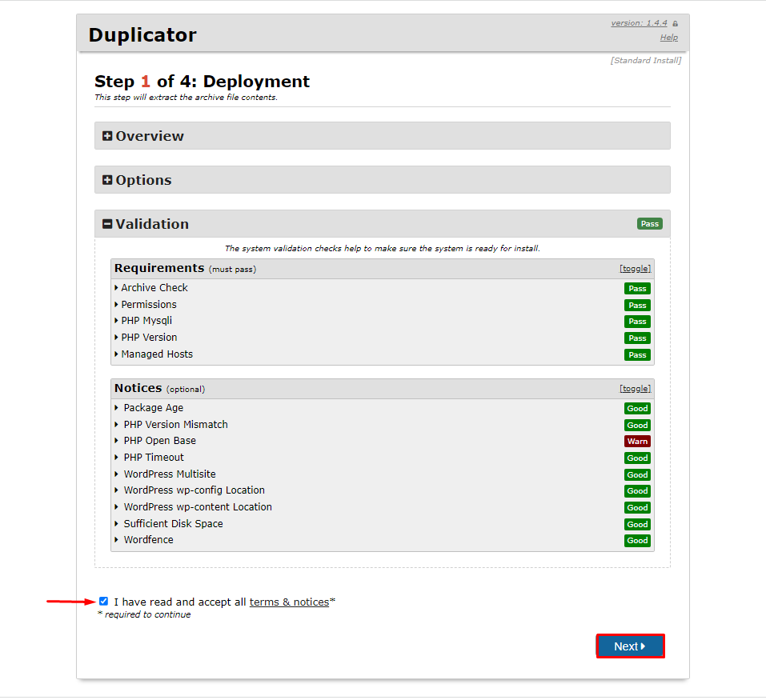Toggle the Requirements list details
Screen dimensions: 766x700
click(635, 269)
